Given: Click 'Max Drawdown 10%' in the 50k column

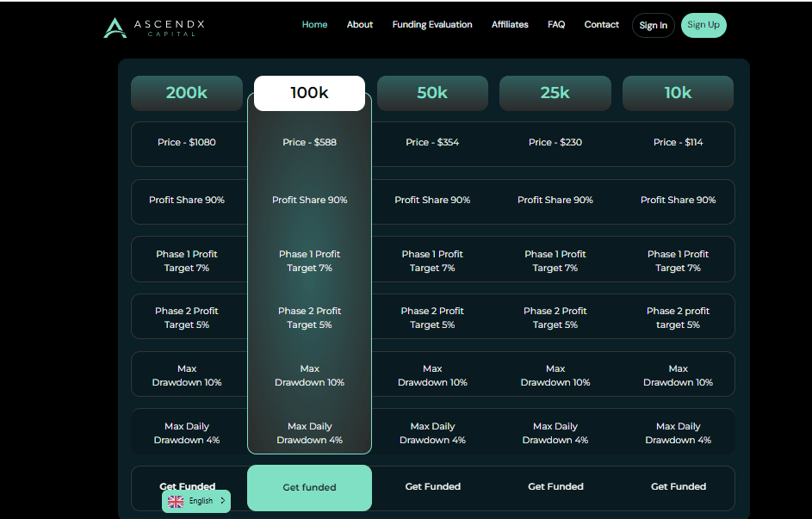Looking at the screenshot, I should [432, 375].
